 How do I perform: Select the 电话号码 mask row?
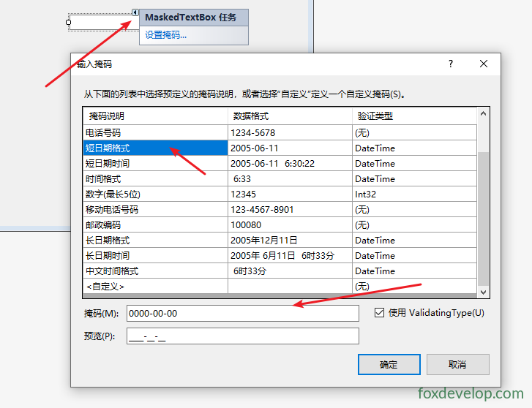280,132
